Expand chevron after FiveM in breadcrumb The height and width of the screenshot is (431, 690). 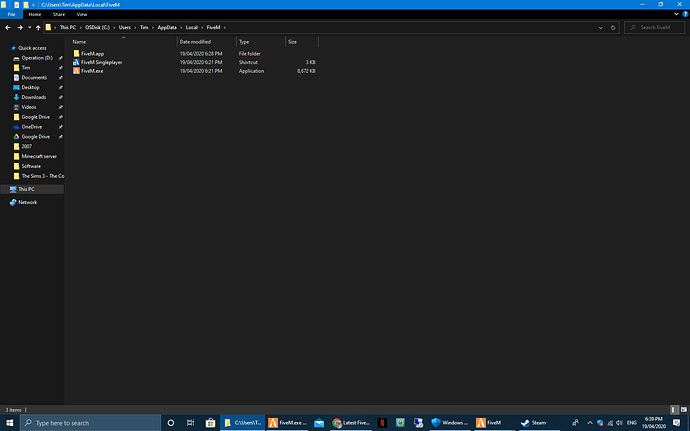click(225, 27)
